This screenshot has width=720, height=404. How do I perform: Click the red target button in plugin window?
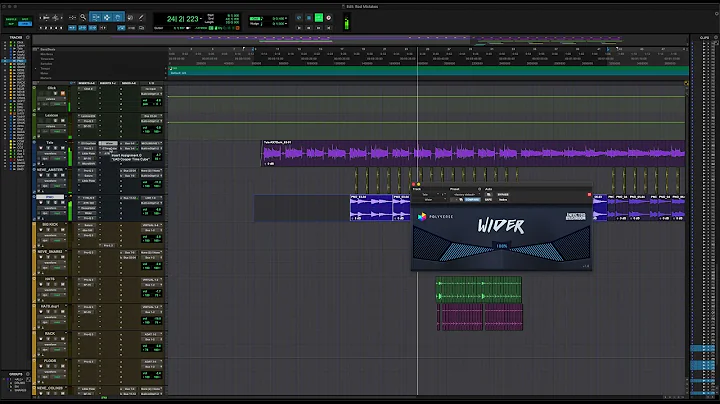click(x=590, y=195)
